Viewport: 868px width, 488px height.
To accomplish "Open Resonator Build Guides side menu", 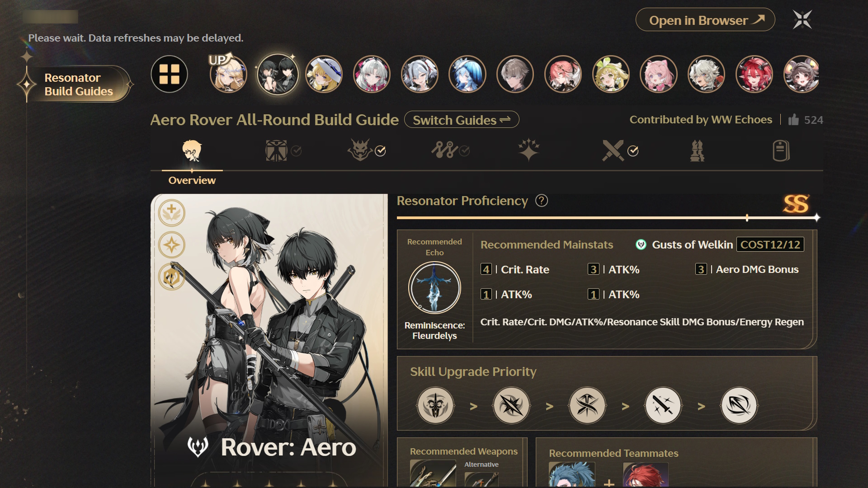I will (78, 84).
